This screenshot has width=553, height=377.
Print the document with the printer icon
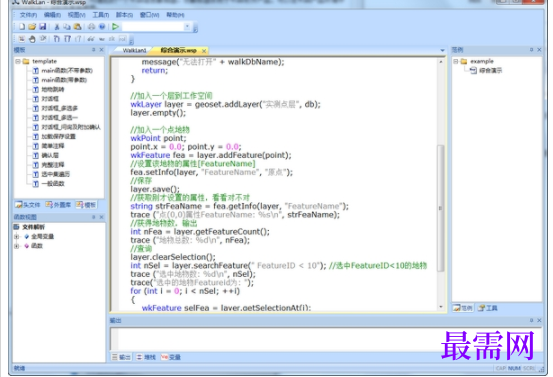point(91,26)
